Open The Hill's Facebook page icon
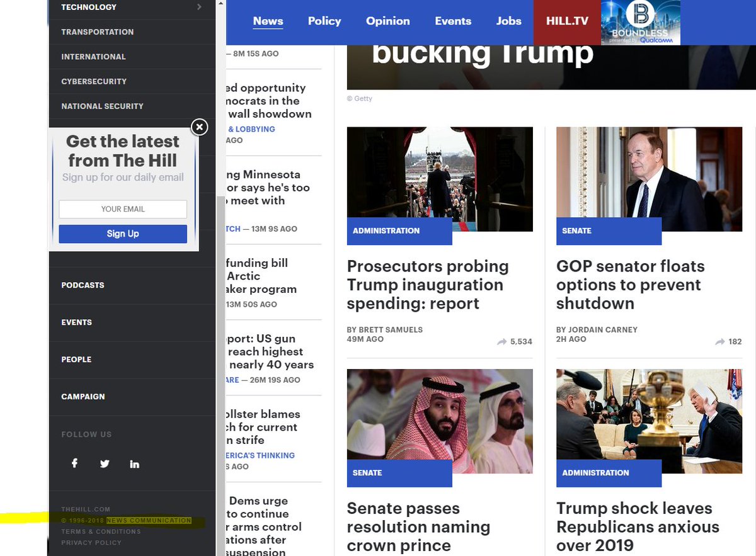 74,463
